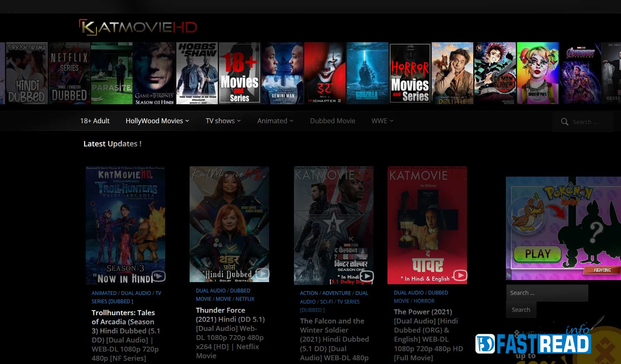The width and height of the screenshot is (621, 364).
Task: Open The Falcon and the Winter Soldier title link
Action: (335, 339)
